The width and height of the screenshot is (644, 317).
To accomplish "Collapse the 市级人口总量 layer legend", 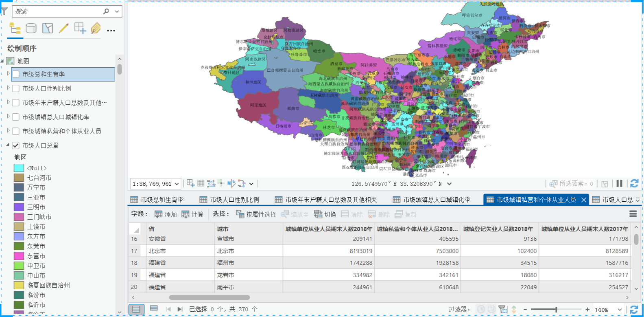I will point(8,145).
